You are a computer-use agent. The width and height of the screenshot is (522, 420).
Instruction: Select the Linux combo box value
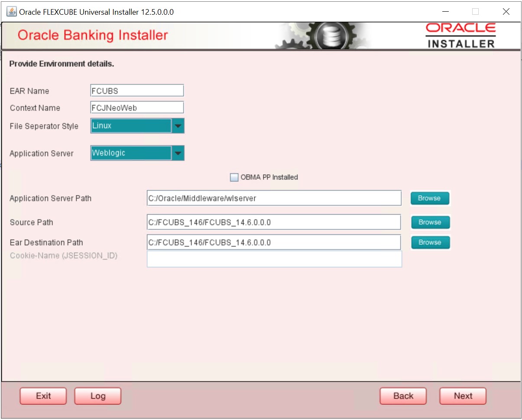(x=131, y=126)
